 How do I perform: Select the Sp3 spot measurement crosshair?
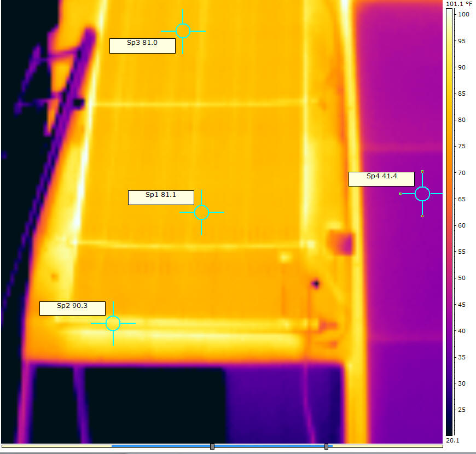[183, 31]
